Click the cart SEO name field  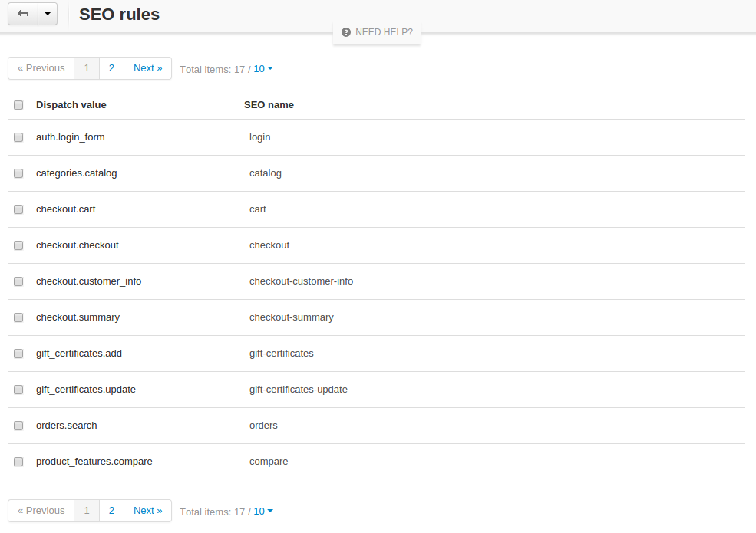tap(257, 209)
